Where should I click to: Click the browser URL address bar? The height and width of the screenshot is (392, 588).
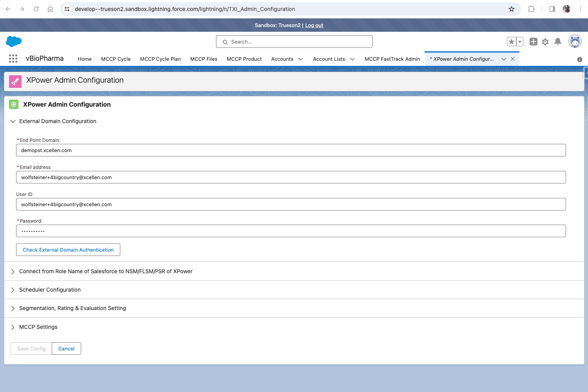tap(290, 9)
